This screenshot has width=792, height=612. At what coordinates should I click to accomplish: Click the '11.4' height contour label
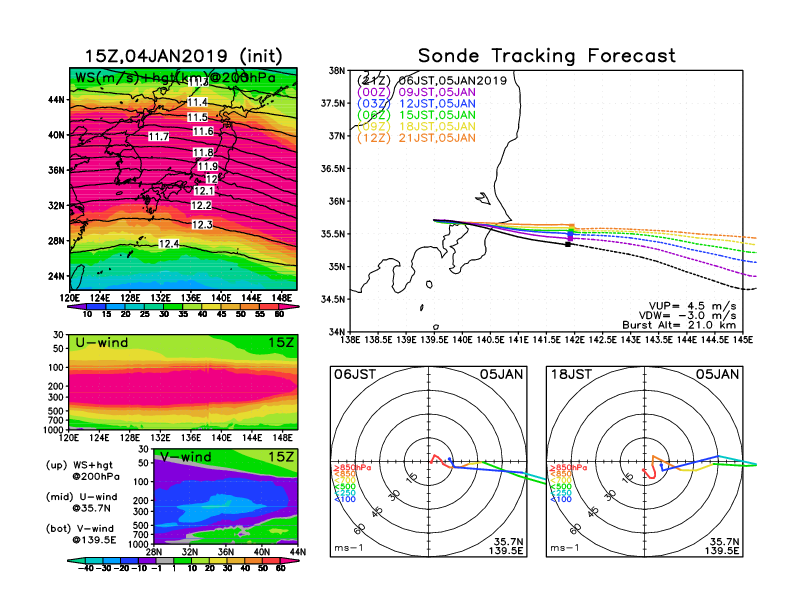(197, 102)
